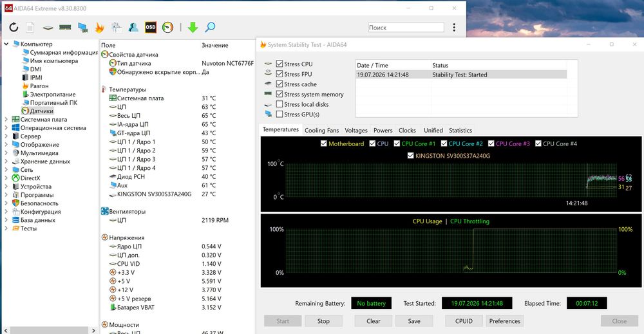Click the magnifier search icon in toolbar
This screenshot has width=644, height=334.
[210, 28]
